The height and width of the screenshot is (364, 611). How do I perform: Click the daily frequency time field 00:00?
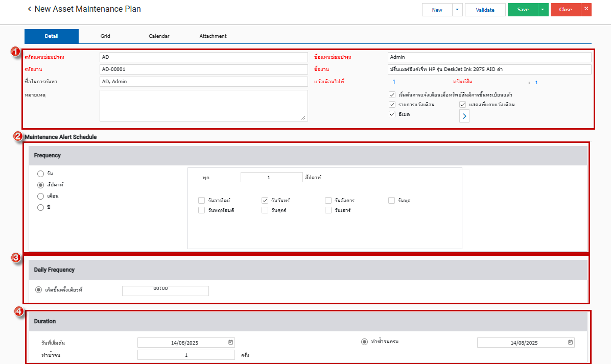click(x=165, y=290)
